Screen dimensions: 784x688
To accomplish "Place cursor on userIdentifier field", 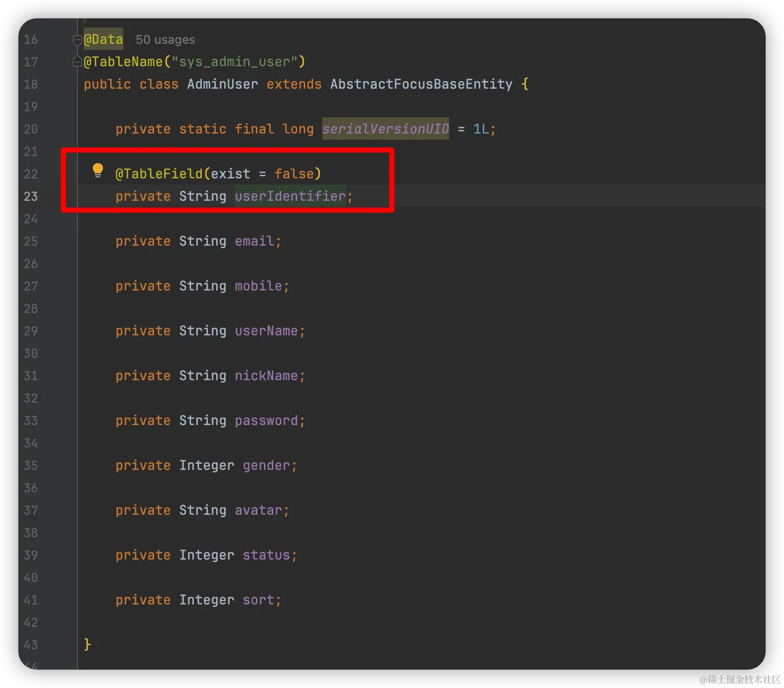I will [290, 196].
